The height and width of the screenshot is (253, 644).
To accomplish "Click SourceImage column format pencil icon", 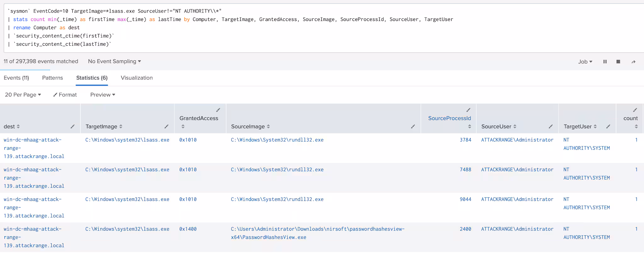I will pos(413,127).
